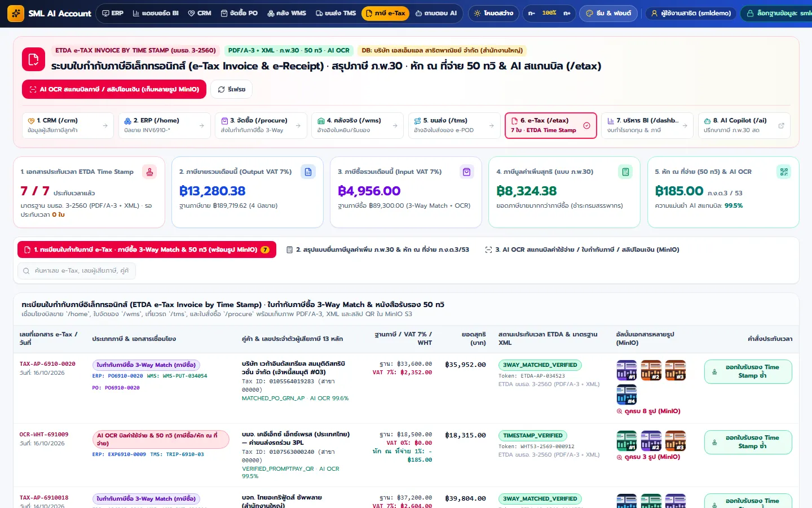The width and height of the screenshot is (812, 508).
Task: Click the search magnifier icon in the e-Tax search box
Action: (x=27, y=271)
